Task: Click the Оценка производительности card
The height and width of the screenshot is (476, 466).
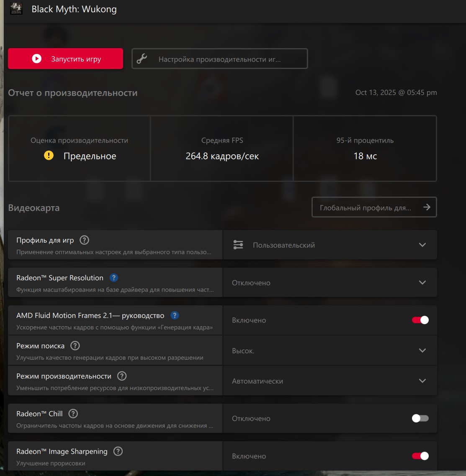Action: click(x=79, y=148)
